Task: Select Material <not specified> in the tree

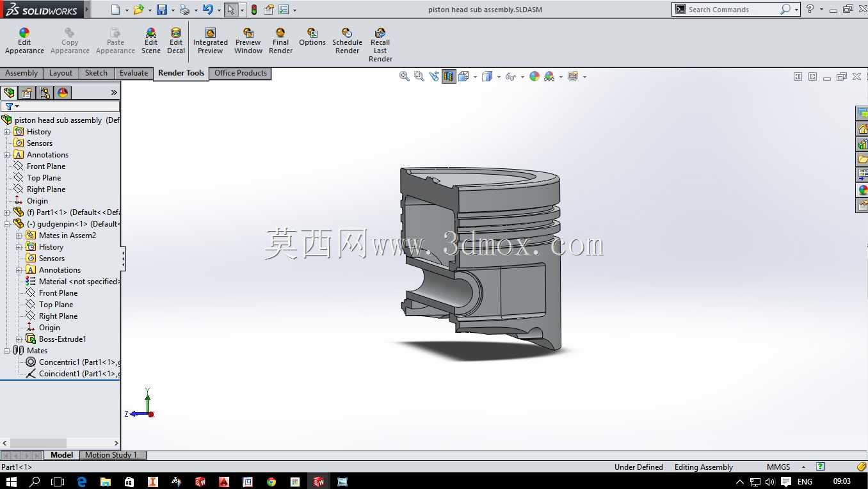Action: [72, 282]
